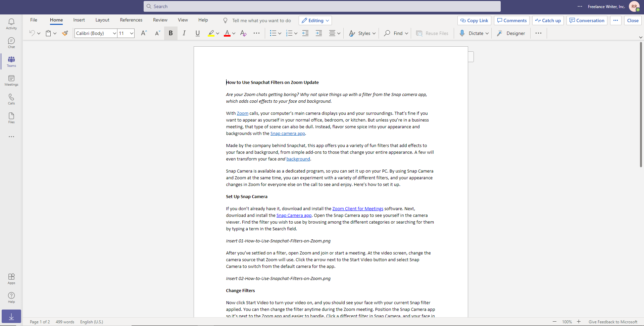The width and height of the screenshot is (644, 326).
Task: Decrease font size with shrink font icon
Action: pos(157,33)
